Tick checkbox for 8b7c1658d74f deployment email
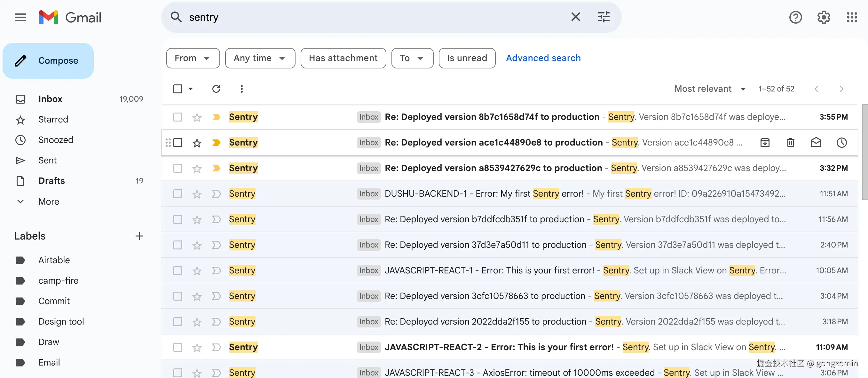 tap(178, 117)
